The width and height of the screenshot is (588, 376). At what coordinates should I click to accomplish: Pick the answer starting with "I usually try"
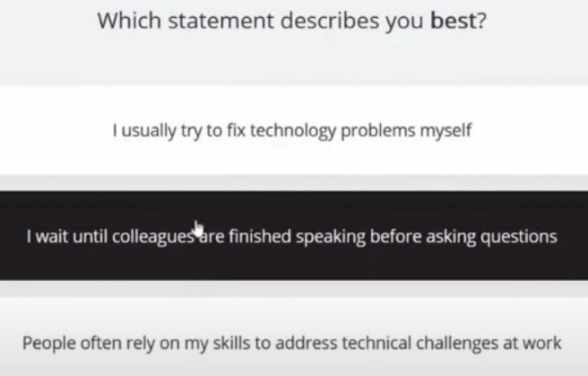pyautogui.click(x=294, y=130)
